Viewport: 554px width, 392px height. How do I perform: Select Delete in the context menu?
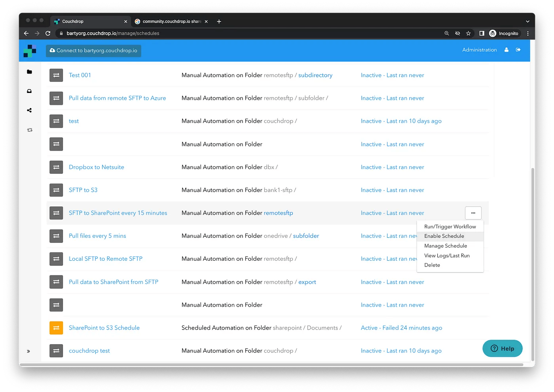(432, 265)
